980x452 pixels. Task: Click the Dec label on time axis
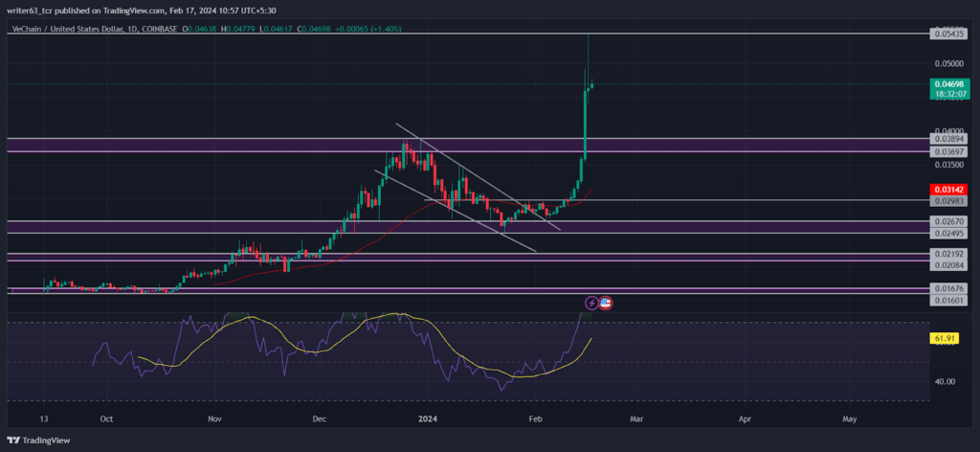(320, 418)
